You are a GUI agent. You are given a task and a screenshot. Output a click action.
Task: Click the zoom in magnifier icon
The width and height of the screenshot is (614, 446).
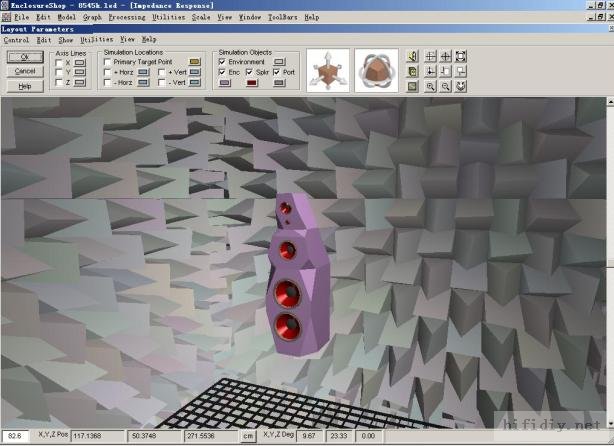click(429, 87)
